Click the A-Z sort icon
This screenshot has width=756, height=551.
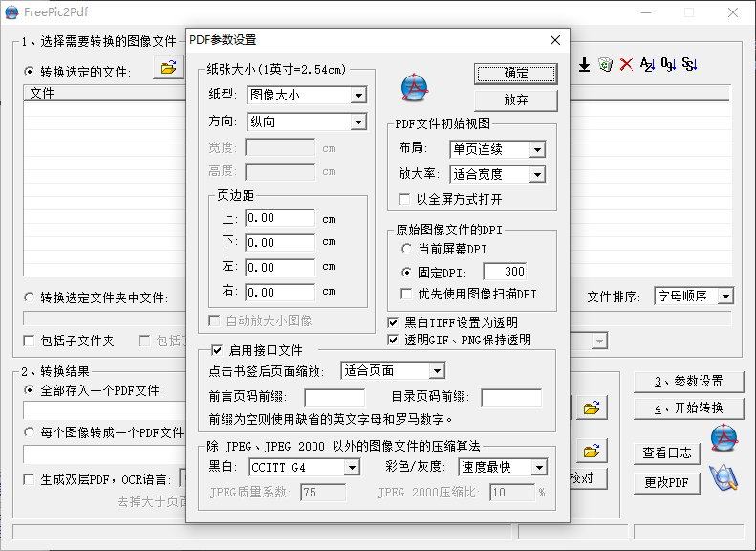(647, 64)
